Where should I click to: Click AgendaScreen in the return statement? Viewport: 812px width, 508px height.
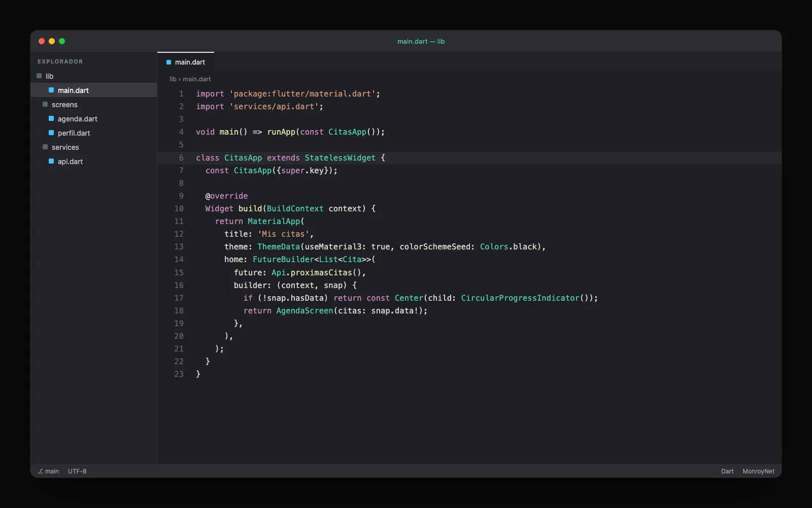click(x=304, y=311)
